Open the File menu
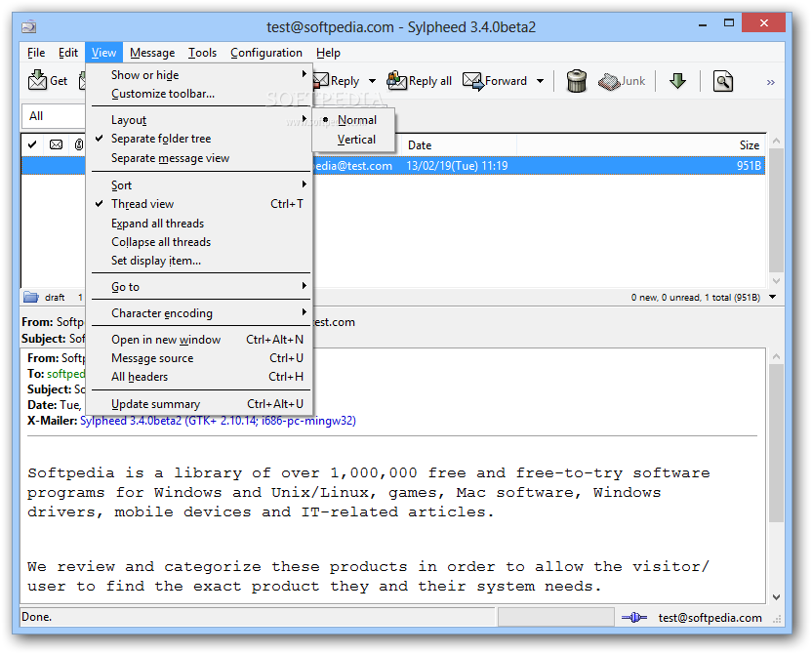This screenshot has height=654, width=812. pos(36,53)
